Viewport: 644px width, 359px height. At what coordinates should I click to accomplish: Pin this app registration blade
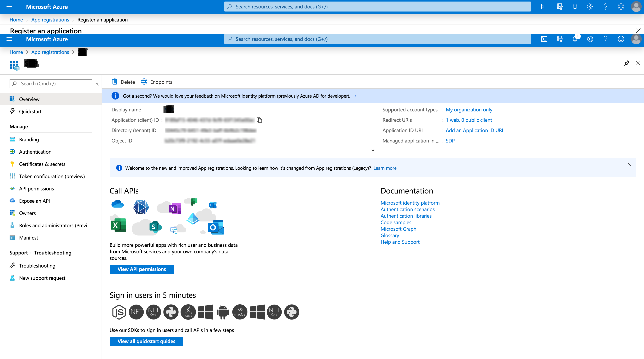(x=626, y=63)
